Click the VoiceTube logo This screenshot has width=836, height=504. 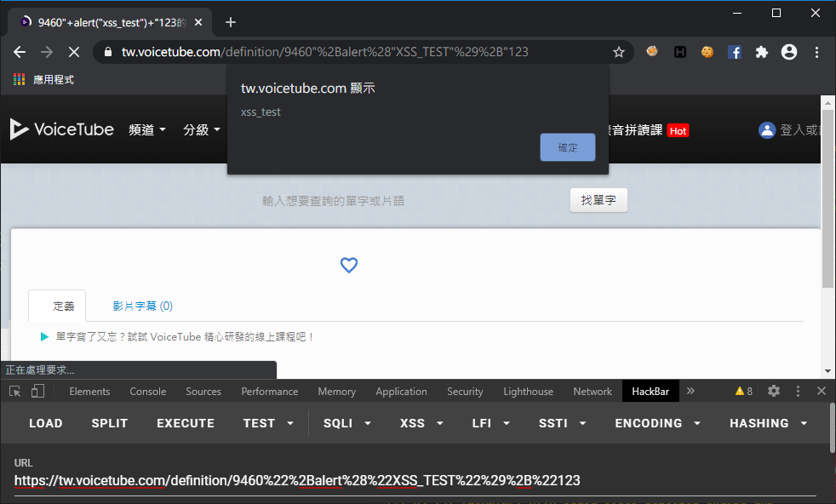click(62, 129)
